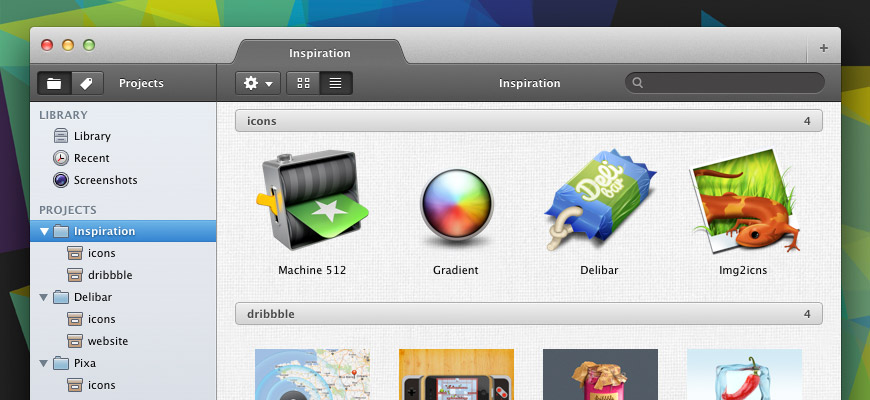Select the Delibar project folder icon
Image resolution: width=870 pixels, height=400 pixels.
pyautogui.click(x=61, y=297)
